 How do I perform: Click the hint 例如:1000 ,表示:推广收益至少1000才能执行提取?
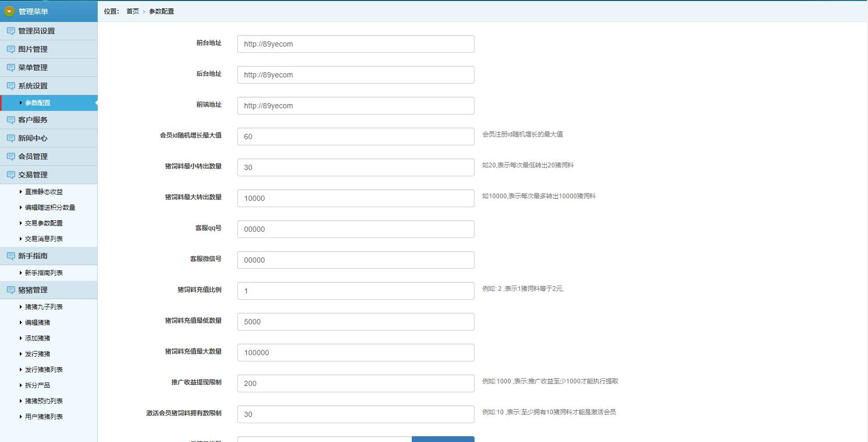[x=550, y=381]
